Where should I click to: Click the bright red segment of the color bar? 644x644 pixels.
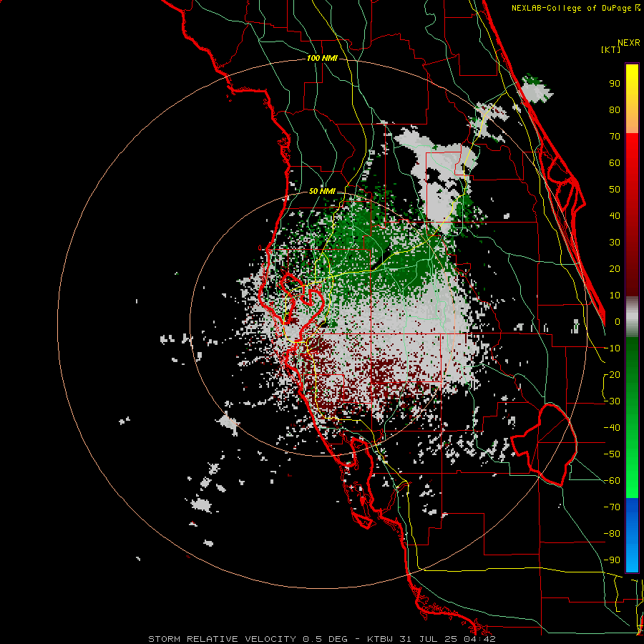click(x=632, y=148)
